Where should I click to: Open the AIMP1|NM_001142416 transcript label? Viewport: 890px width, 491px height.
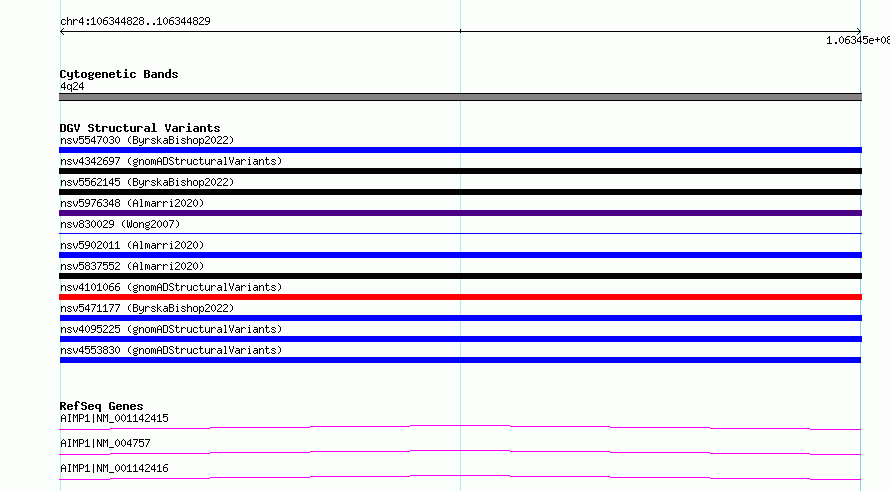click(x=114, y=468)
